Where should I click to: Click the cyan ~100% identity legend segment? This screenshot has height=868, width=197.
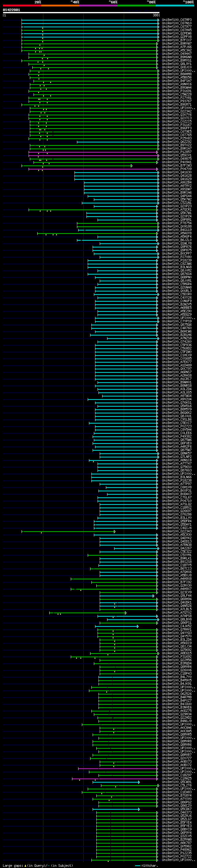[x=175, y=6]
